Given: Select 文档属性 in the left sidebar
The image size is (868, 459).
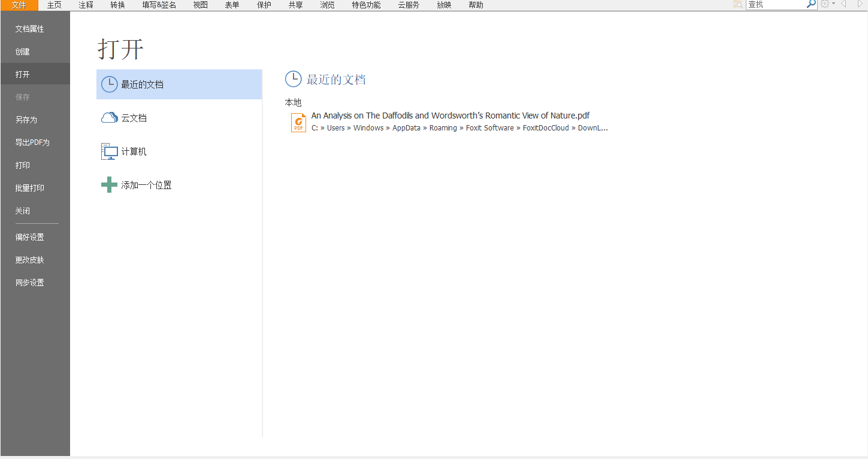Looking at the screenshot, I should tap(29, 29).
